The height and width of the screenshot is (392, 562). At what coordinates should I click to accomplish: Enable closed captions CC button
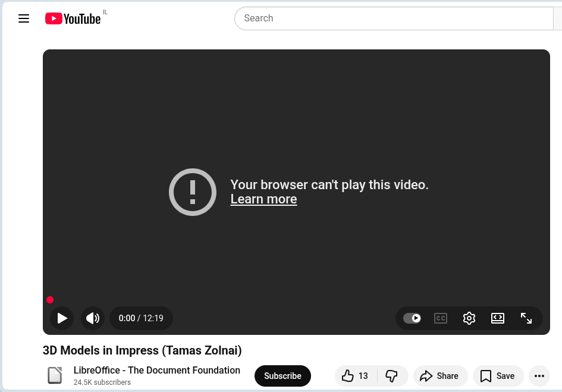[x=441, y=318]
